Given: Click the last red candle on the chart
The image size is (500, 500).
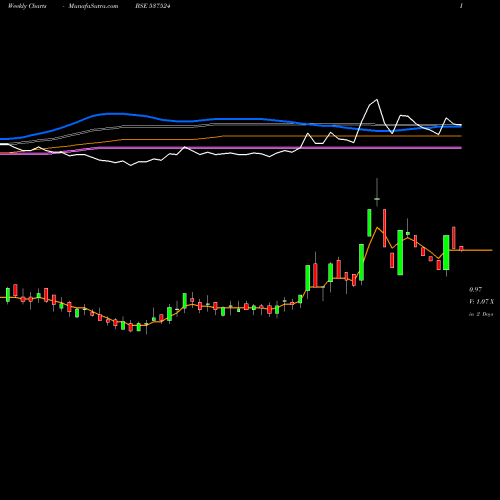Looking at the screenshot, I should click(461, 248).
